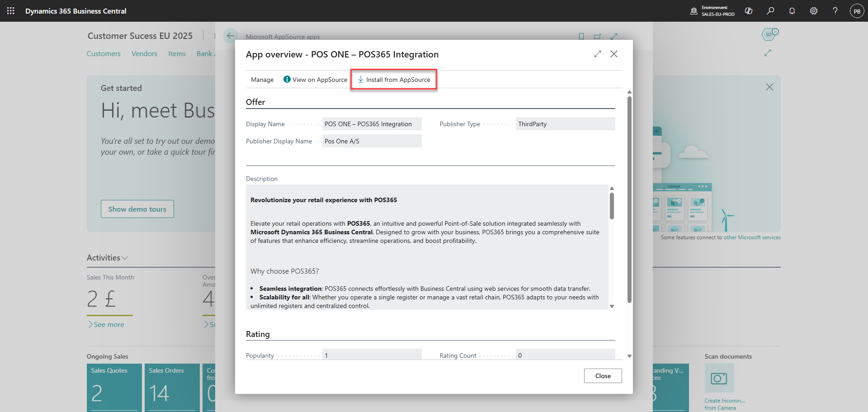Click Create Incoming from Camera link
This screenshot has height=412, width=868.
(x=724, y=404)
